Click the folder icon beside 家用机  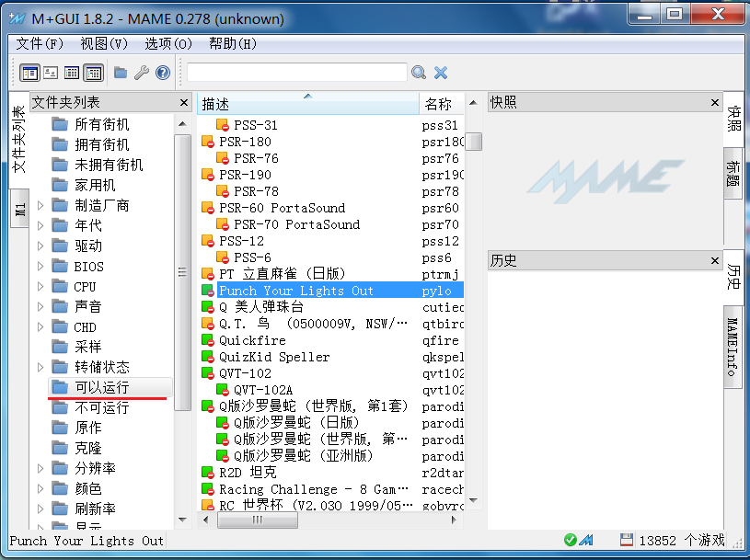[60, 185]
